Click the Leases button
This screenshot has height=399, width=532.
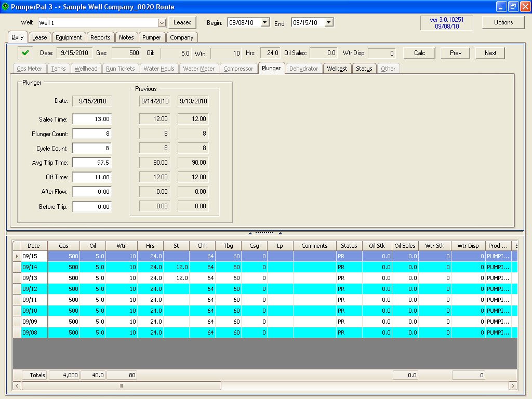182,22
